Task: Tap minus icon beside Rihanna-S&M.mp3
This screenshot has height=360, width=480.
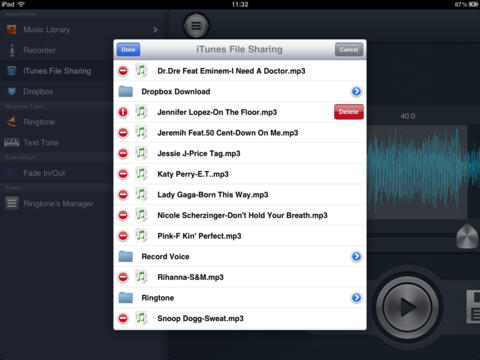Action: (123, 277)
